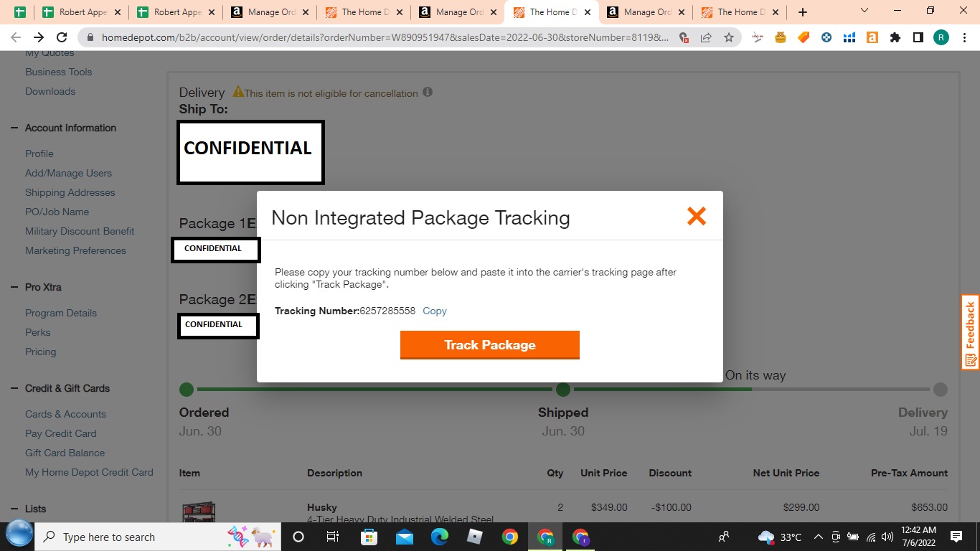Open the browser Extensions puzzle icon
This screenshot has width=980, height=551.
pyautogui.click(x=895, y=37)
